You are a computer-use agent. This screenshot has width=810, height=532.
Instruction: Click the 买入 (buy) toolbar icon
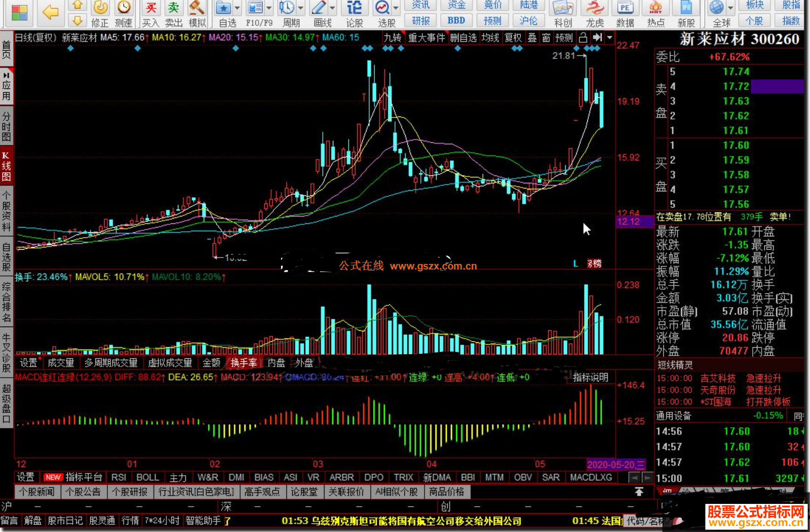(x=150, y=9)
